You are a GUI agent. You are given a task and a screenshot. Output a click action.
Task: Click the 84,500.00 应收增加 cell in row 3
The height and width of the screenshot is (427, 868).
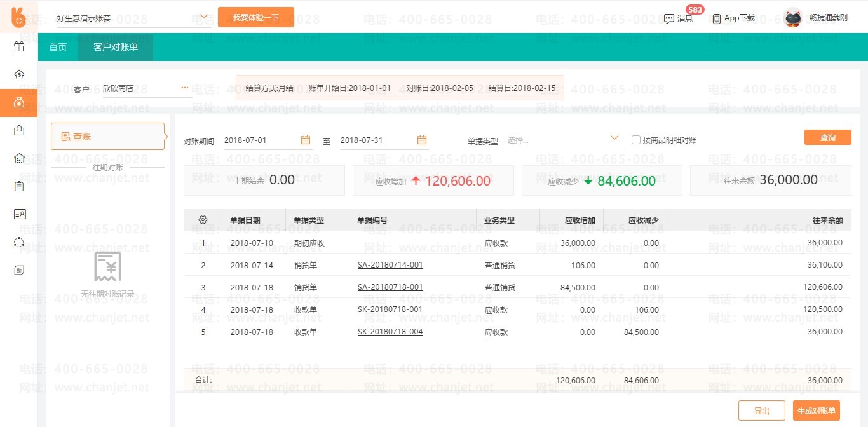point(578,288)
